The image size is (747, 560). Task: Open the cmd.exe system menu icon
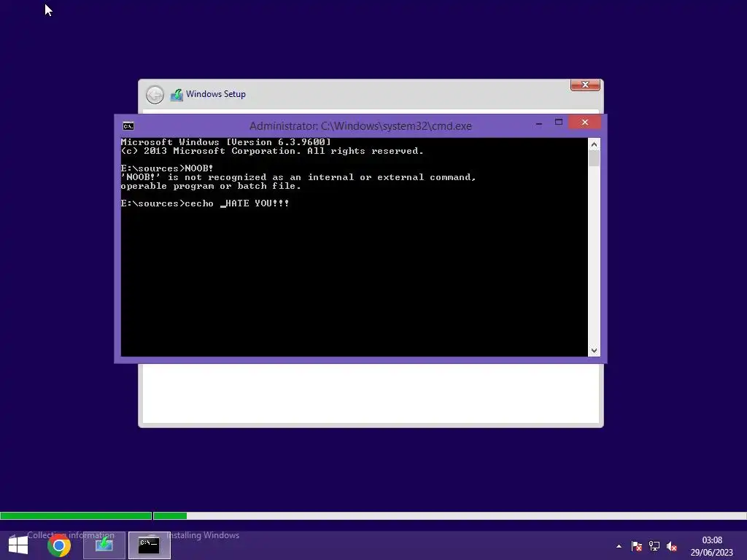(128, 126)
